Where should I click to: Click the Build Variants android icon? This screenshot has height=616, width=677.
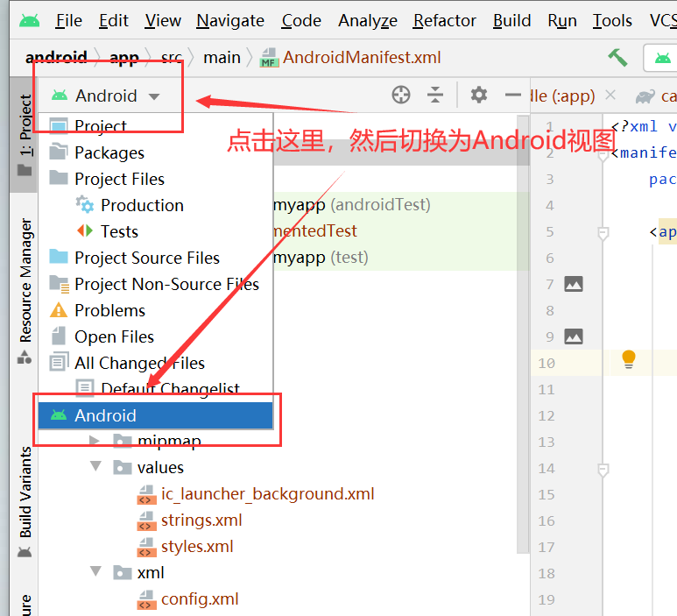[25, 552]
